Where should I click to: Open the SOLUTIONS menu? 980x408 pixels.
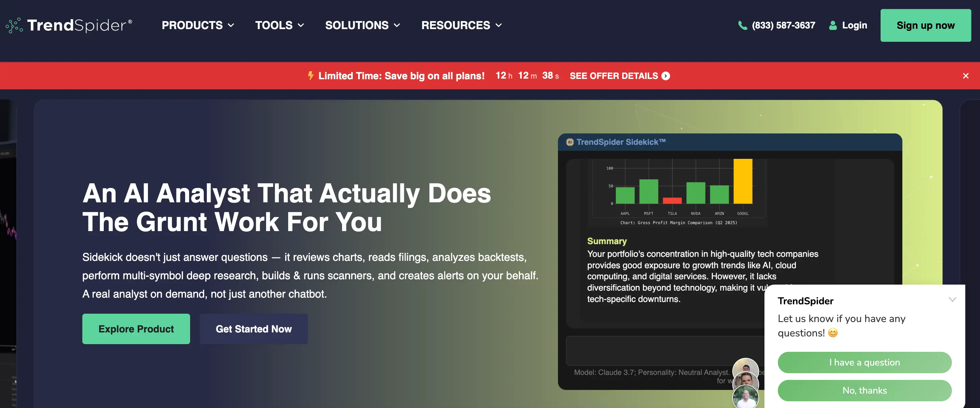click(362, 25)
